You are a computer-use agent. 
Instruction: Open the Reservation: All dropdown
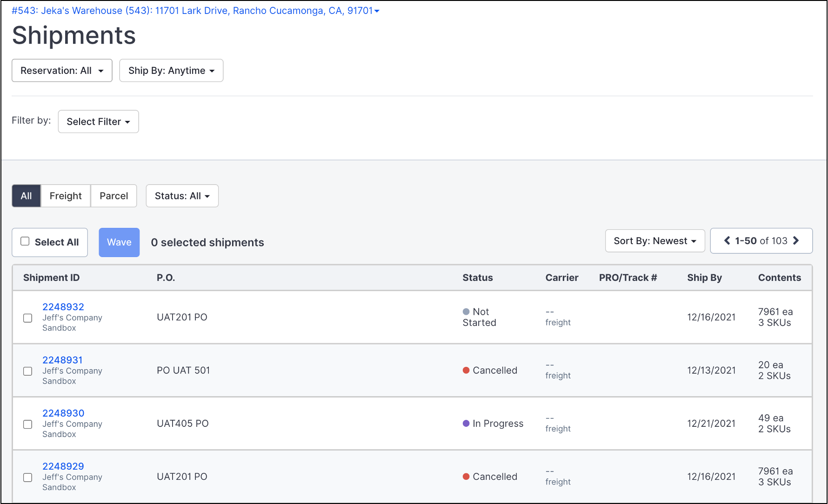(61, 70)
